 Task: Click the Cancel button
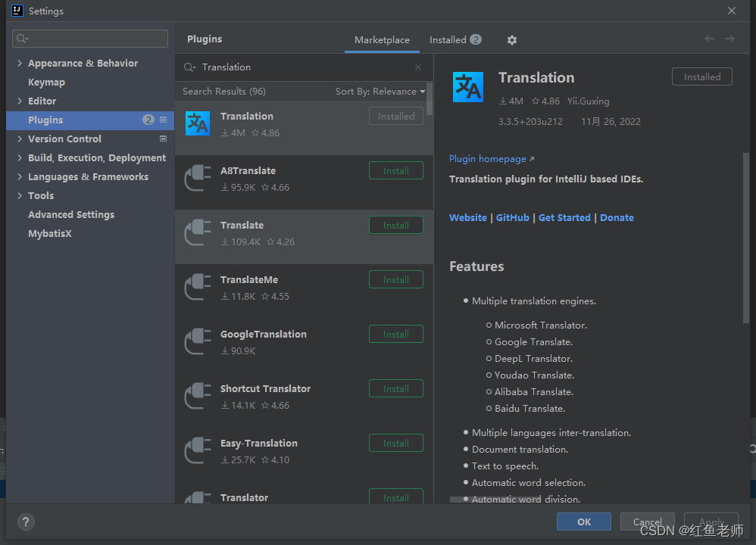(647, 522)
